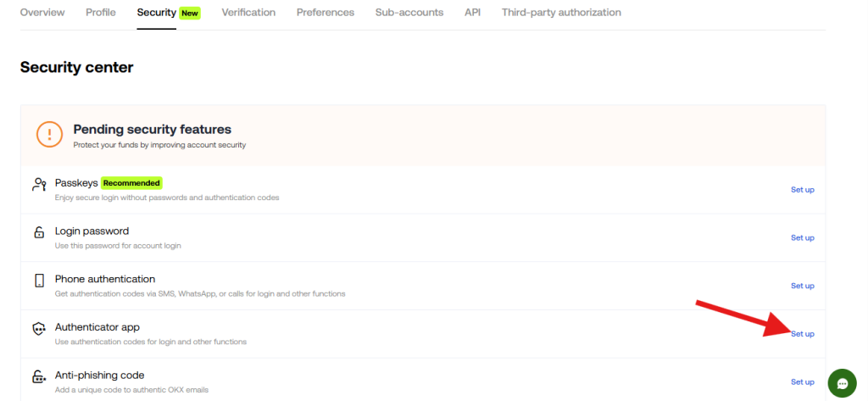
Task: Open the Third-party authorization tab
Action: click(x=561, y=13)
